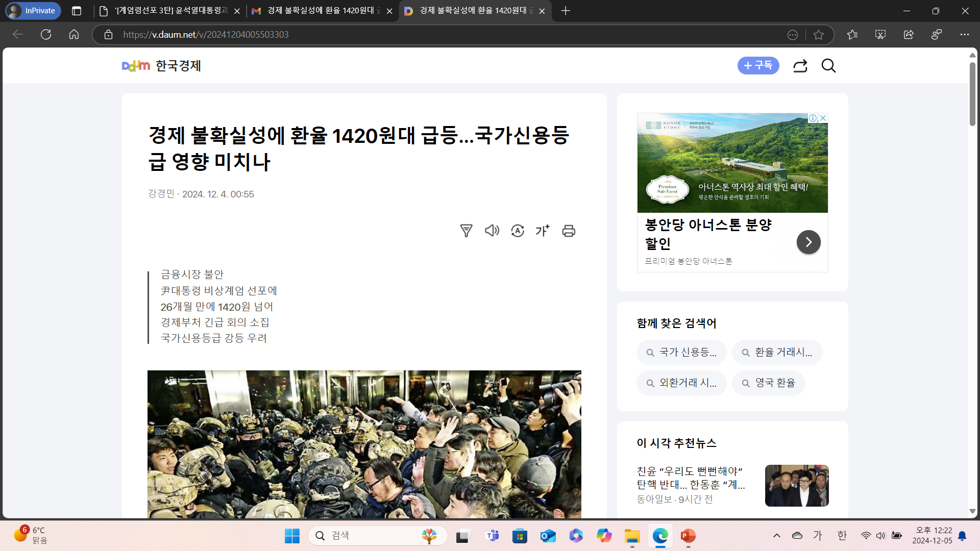Print the article using printer icon
This screenshot has width=980, height=551.
click(x=569, y=231)
